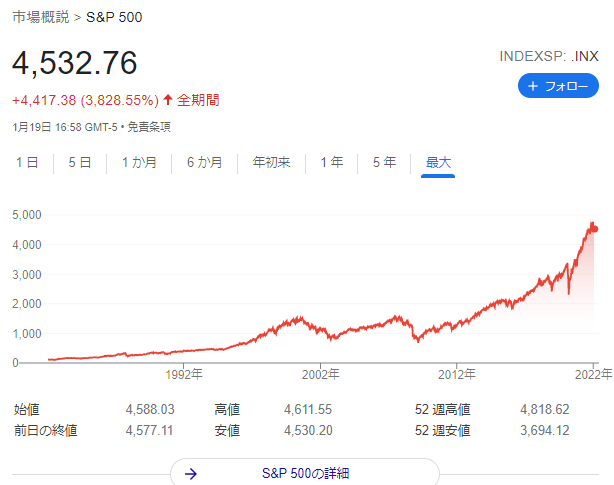Click the current price 4,532.76

(75, 63)
